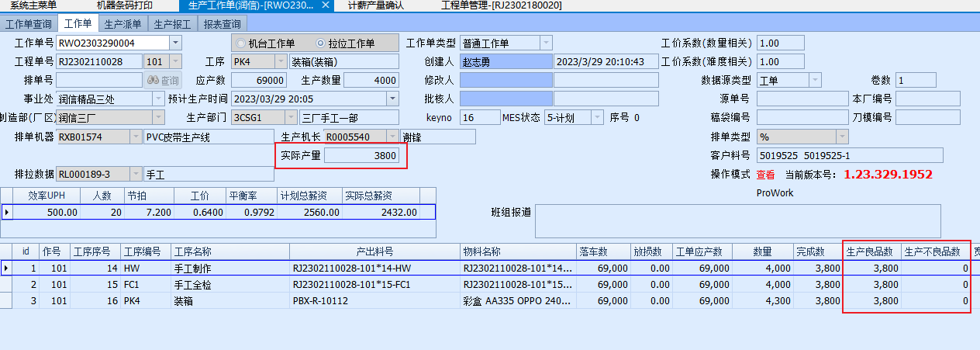Open the 工作单 sub-tab
The width and height of the screenshot is (980, 350).
tap(78, 23)
